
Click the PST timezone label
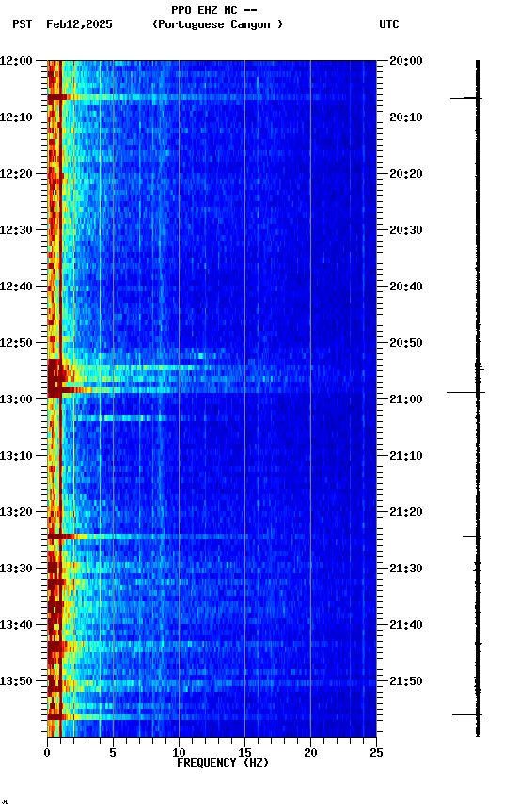(23, 24)
